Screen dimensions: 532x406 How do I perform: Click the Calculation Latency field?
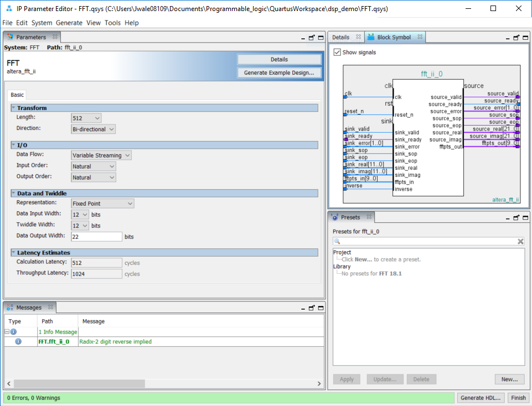[x=96, y=263]
